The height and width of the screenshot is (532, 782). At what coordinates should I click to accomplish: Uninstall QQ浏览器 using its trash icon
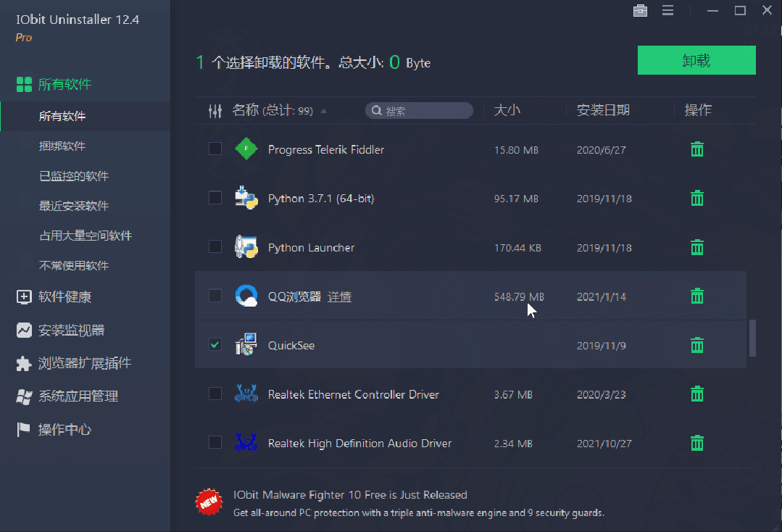click(696, 296)
